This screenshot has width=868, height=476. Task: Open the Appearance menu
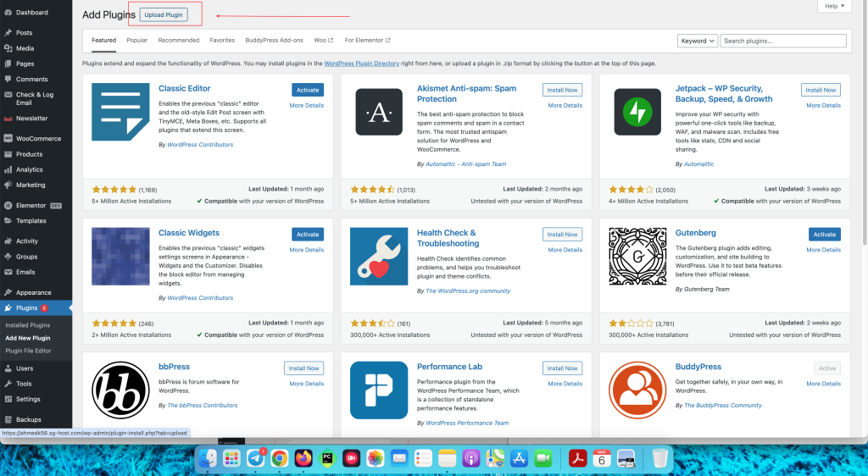point(33,292)
